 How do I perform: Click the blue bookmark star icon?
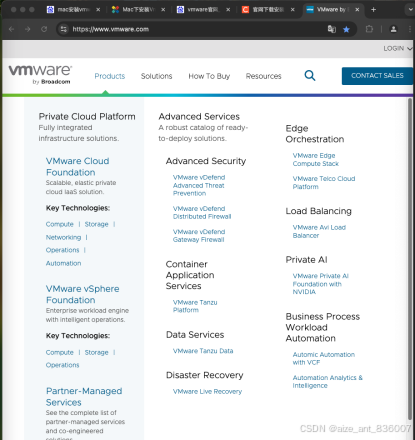point(346,29)
